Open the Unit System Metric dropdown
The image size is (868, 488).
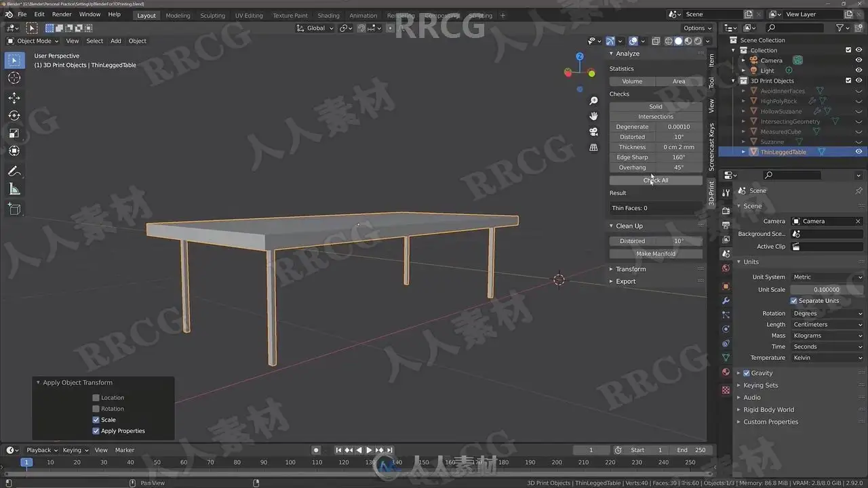[827, 277]
